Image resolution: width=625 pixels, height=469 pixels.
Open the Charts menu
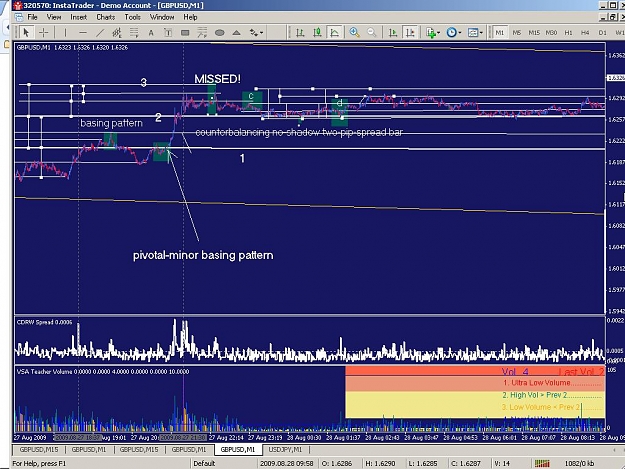pyautogui.click(x=106, y=17)
